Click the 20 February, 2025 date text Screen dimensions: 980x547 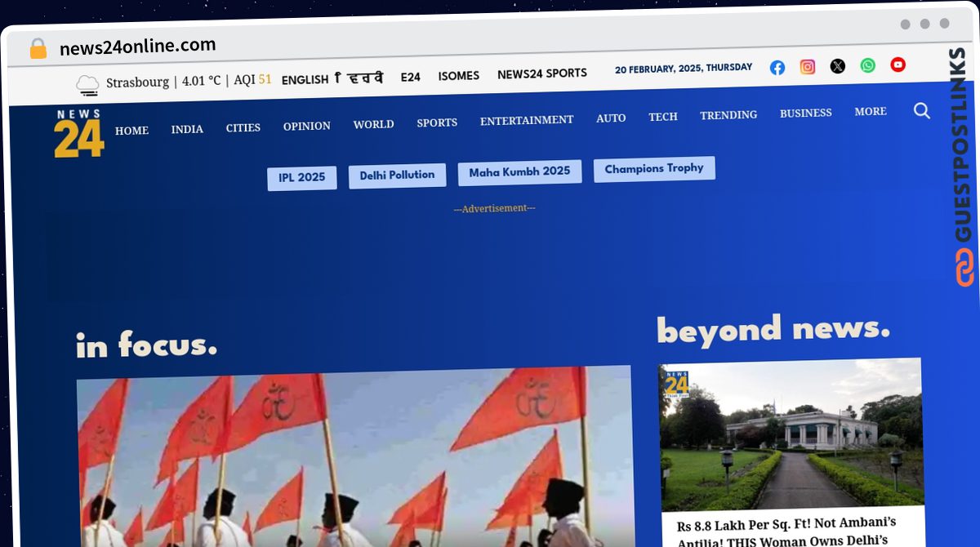[684, 69]
